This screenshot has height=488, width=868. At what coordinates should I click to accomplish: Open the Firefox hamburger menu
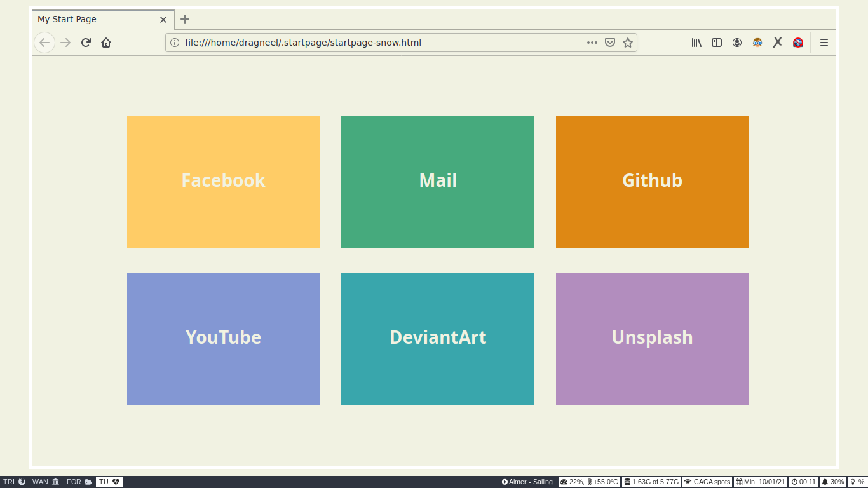click(824, 43)
